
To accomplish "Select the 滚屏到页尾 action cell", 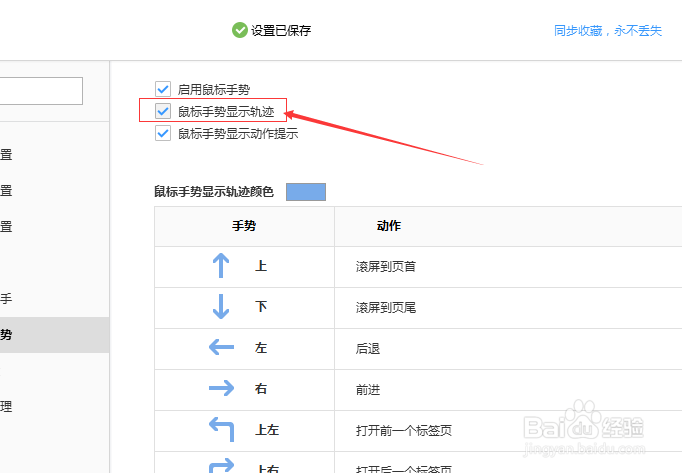I will [x=508, y=308].
